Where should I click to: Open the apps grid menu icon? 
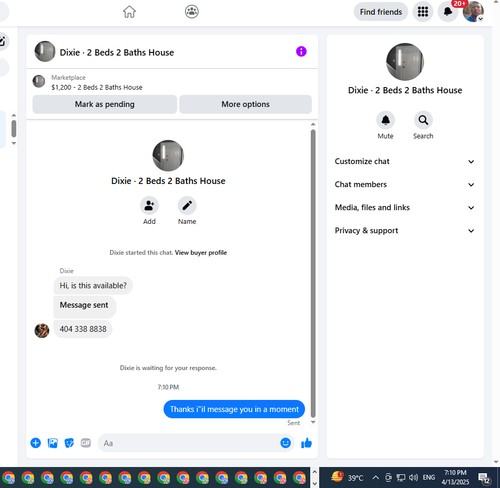coord(423,12)
